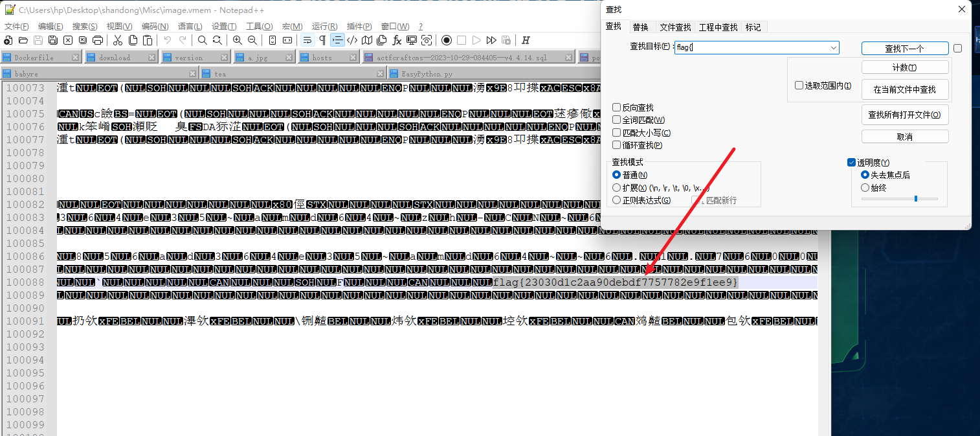This screenshot has height=436, width=980.
Task: Click the Close All toolbar icon
Action: point(83,40)
